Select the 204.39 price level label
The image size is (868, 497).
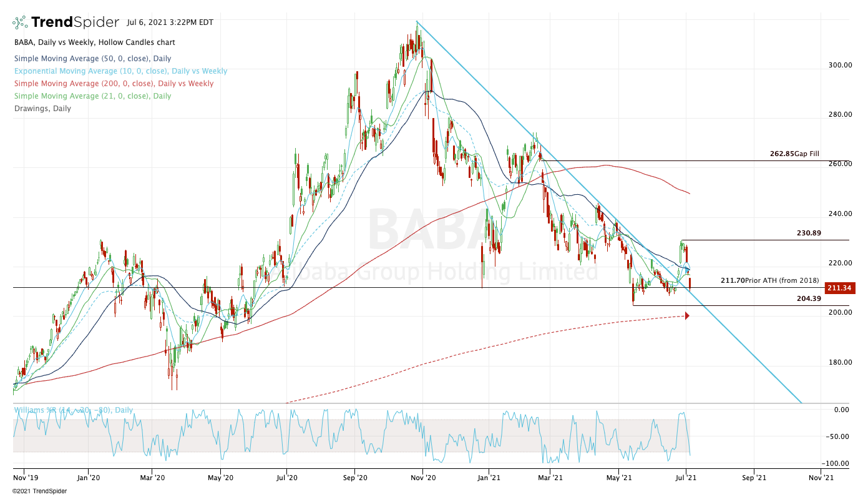click(x=807, y=298)
